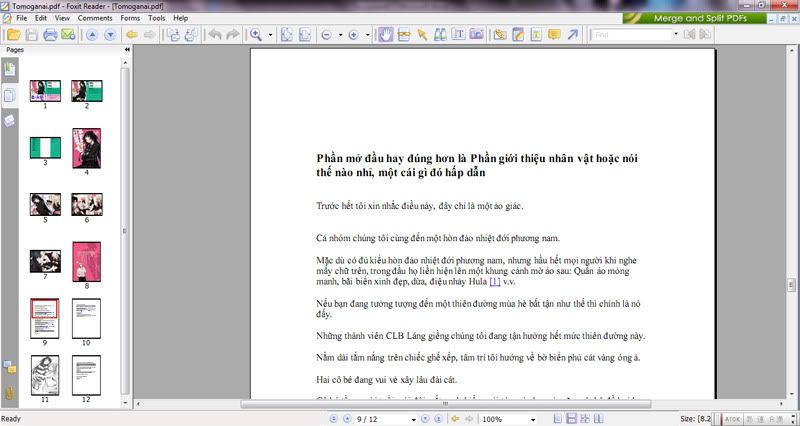Screen dimensions: 800x426
Task: Open the Forms menu
Action: pos(130,18)
